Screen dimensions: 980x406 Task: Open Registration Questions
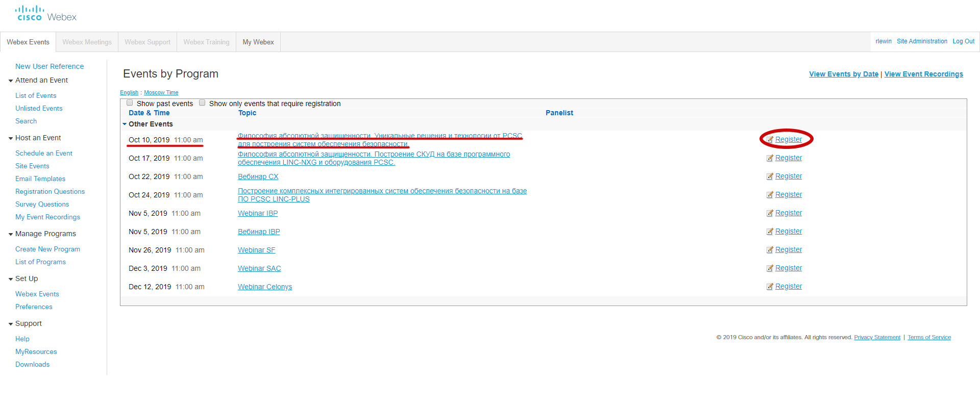(50, 191)
